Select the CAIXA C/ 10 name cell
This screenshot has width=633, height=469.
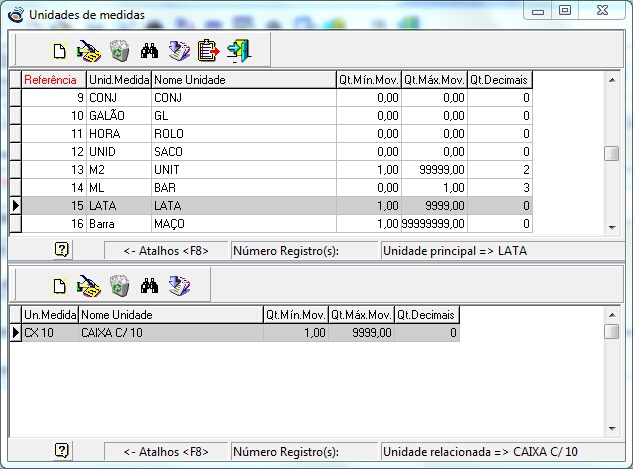(x=171, y=333)
